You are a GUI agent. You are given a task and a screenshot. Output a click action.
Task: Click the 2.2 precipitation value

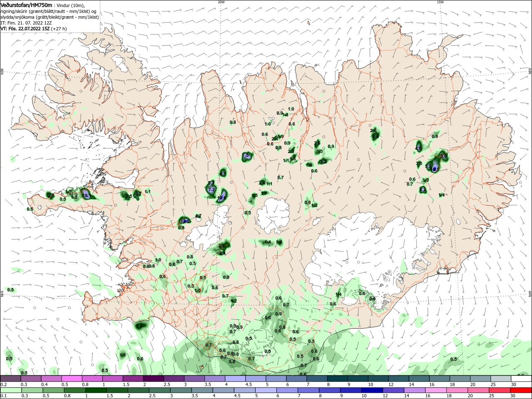(222, 246)
